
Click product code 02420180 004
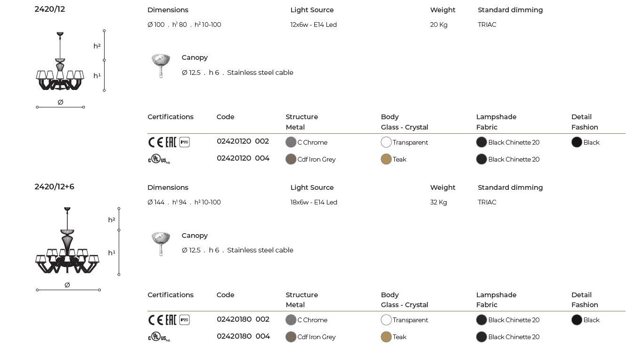pos(243,336)
